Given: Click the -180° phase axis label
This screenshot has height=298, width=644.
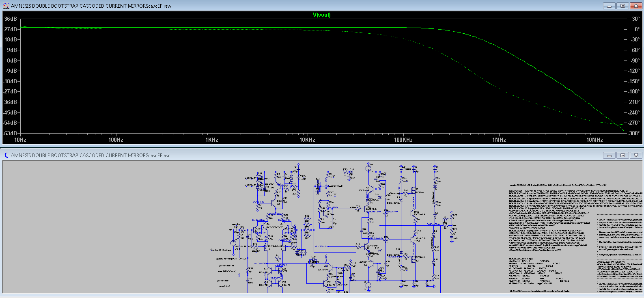Looking at the screenshot, I should coord(634,92).
